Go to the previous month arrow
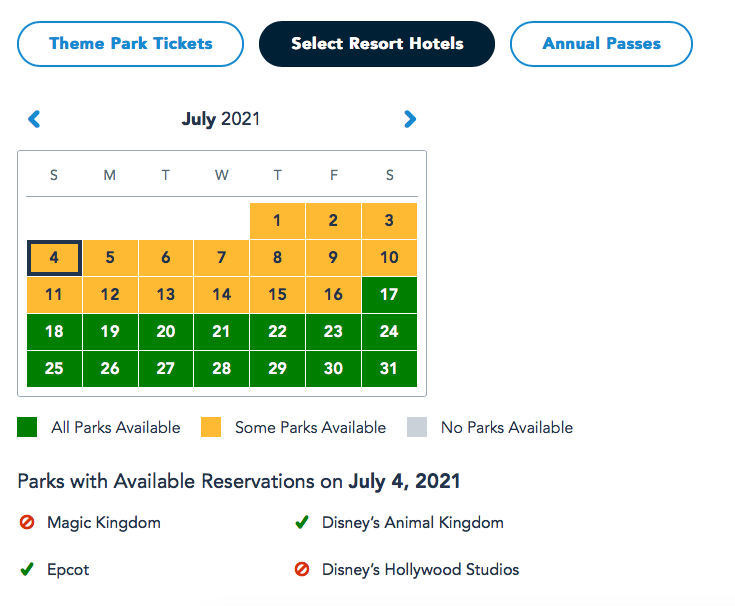The image size is (735, 606). coord(34,120)
